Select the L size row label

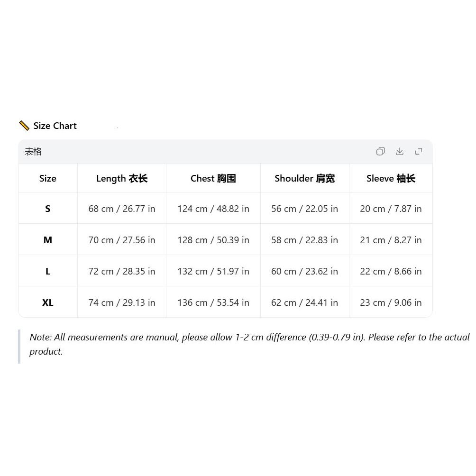(x=48, y=271)
